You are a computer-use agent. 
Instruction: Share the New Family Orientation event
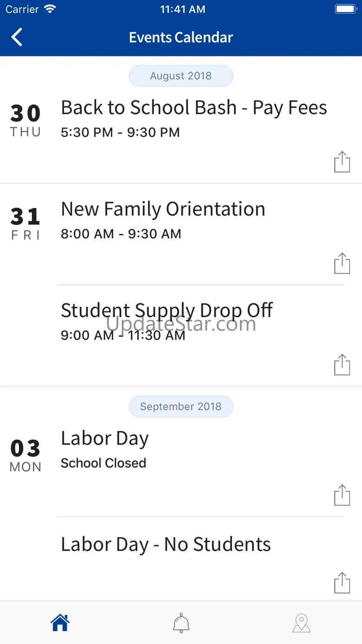click(x=342, y=263)
